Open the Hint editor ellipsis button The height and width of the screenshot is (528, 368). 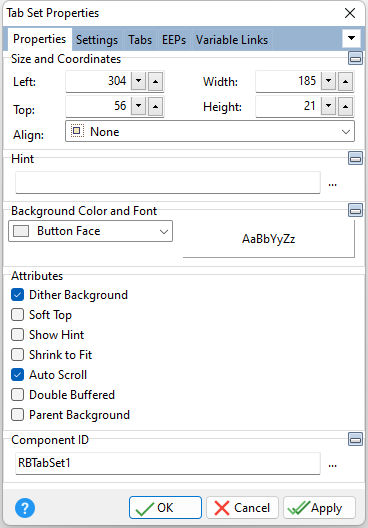pos(333,184)
